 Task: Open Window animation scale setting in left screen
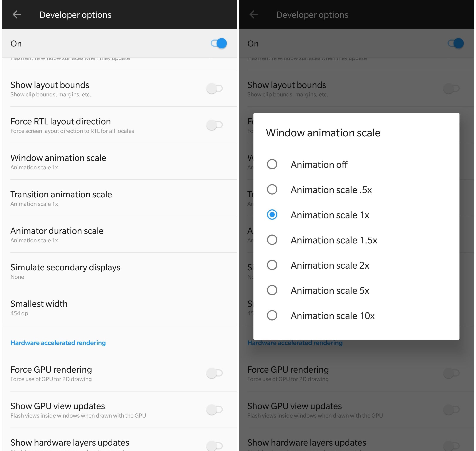[120, 162]
